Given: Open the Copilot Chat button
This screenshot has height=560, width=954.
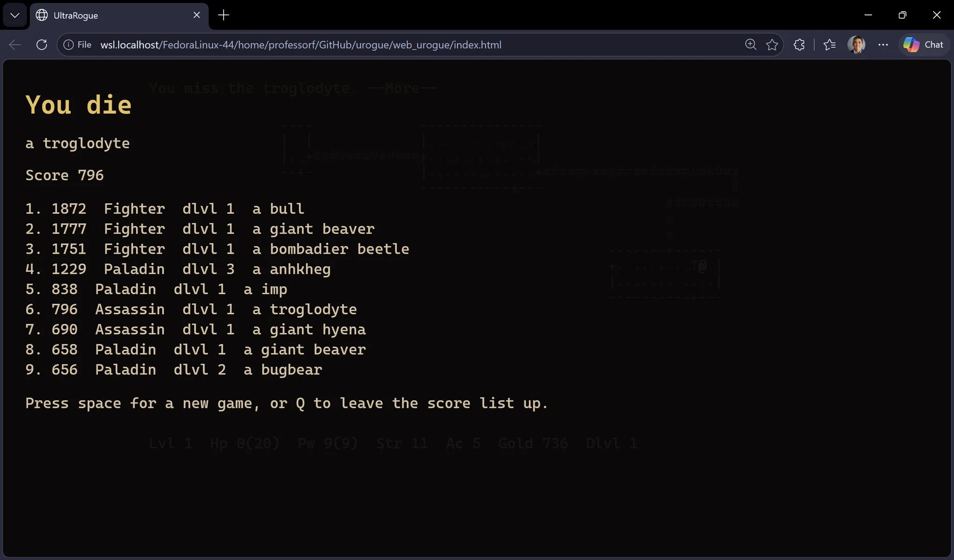Looking at the screenshot, I should tap(923, 45).
